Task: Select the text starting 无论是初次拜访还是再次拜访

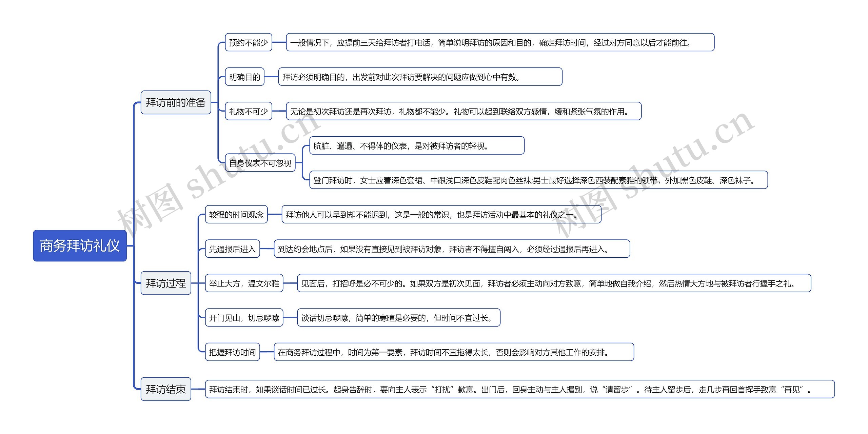Action: (463, 111)
